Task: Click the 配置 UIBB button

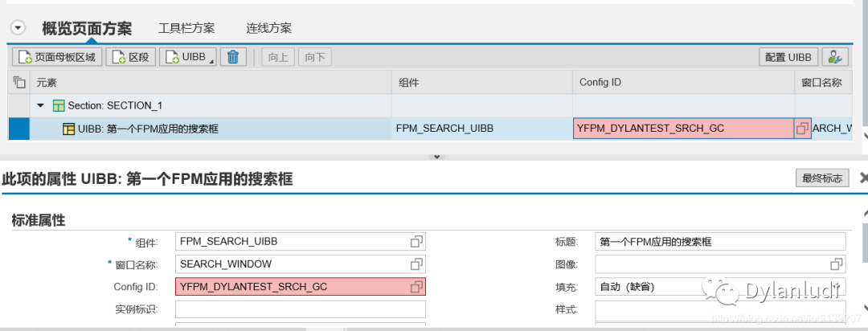Action: coord(788,57)
